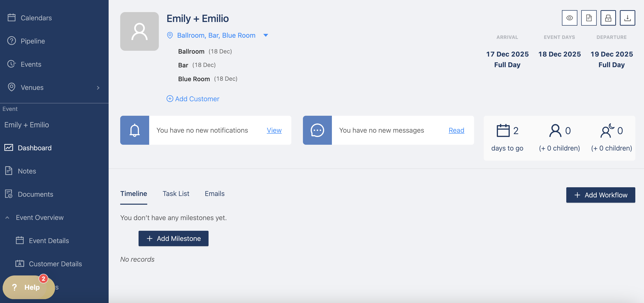
Task: Click the eye preview icon button
Action: 569,18
